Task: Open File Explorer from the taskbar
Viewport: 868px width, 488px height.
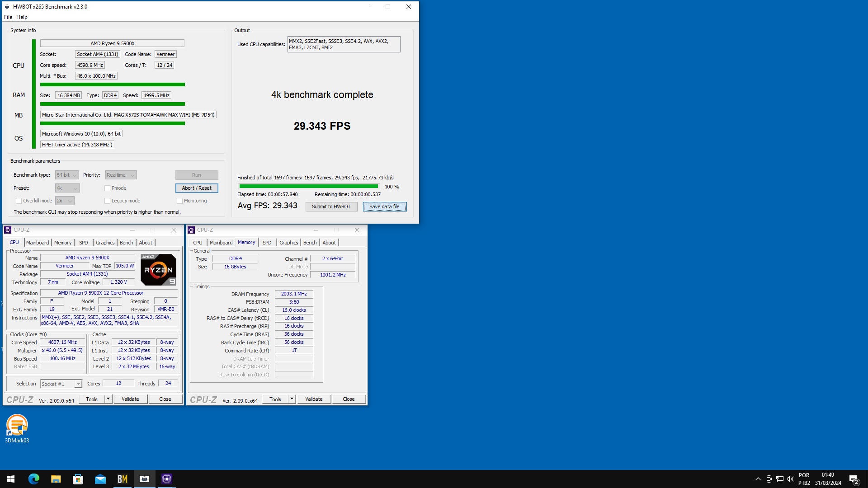Action: click(56, 479)
